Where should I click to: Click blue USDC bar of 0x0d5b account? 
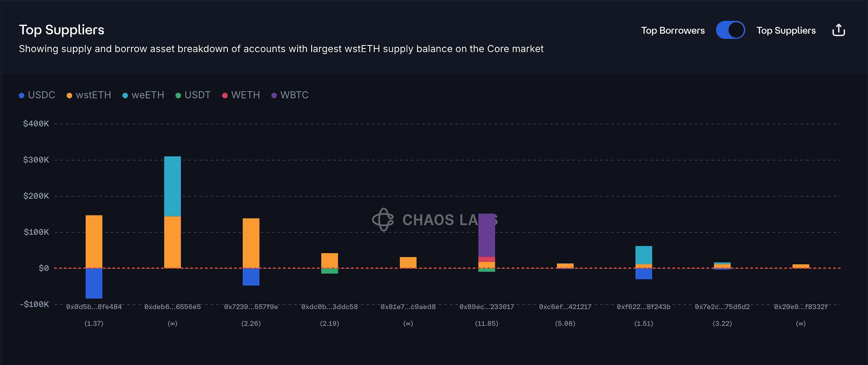(x=94, y=283)
